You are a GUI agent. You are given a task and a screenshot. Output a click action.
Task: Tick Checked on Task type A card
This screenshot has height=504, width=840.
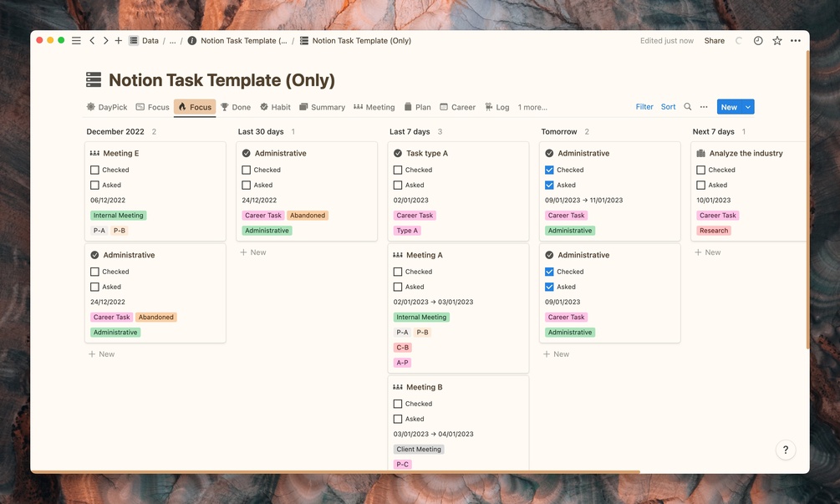click(398, 170)
